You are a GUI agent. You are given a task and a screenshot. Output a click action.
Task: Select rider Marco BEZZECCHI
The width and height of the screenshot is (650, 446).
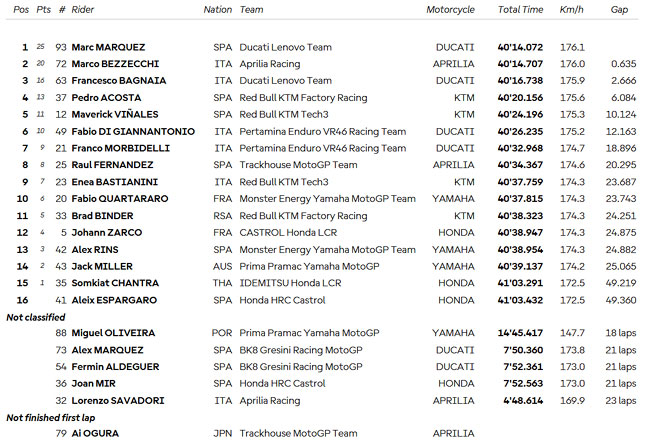click(x=115, y=64)
